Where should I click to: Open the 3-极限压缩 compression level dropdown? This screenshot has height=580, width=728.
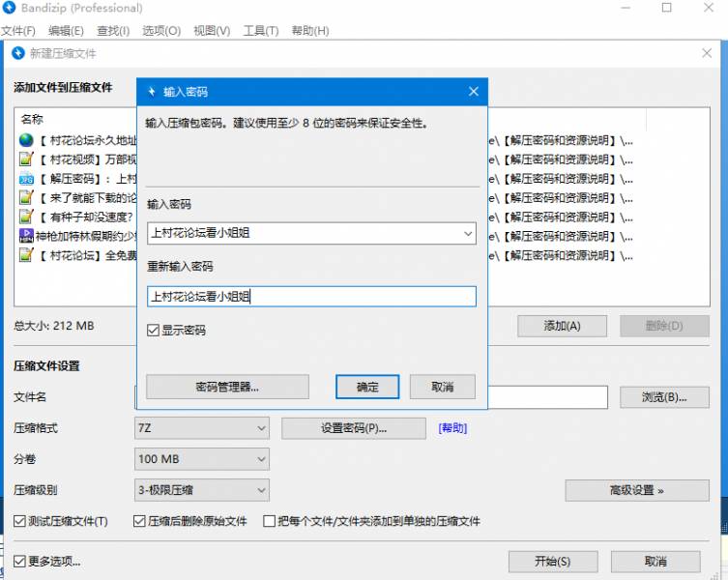pyautogui.click(x=201, y=490)
